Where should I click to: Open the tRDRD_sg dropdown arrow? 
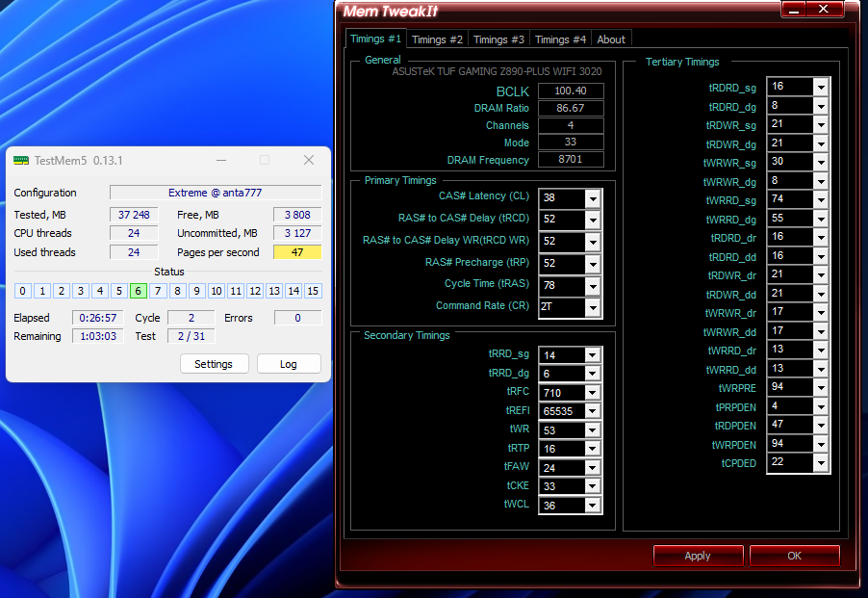click(x=821, y=87)
